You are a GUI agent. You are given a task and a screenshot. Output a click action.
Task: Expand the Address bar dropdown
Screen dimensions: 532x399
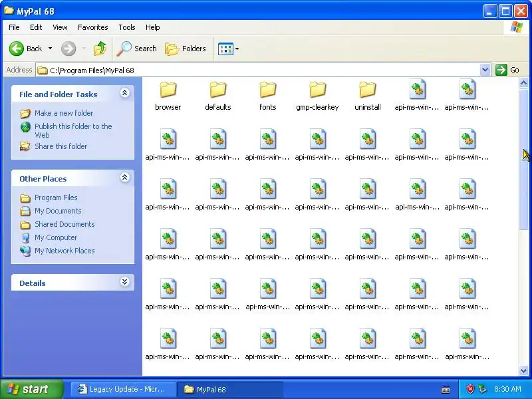[485, 70]
